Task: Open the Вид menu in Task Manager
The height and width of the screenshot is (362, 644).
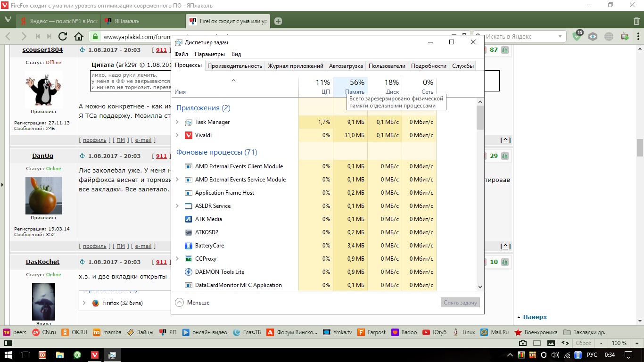Action: tap(236, 54)
